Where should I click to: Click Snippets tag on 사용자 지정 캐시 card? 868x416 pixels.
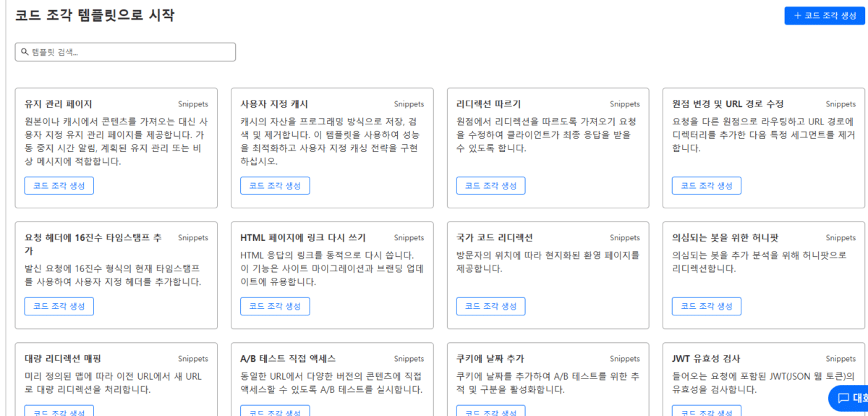click(409, 104)
